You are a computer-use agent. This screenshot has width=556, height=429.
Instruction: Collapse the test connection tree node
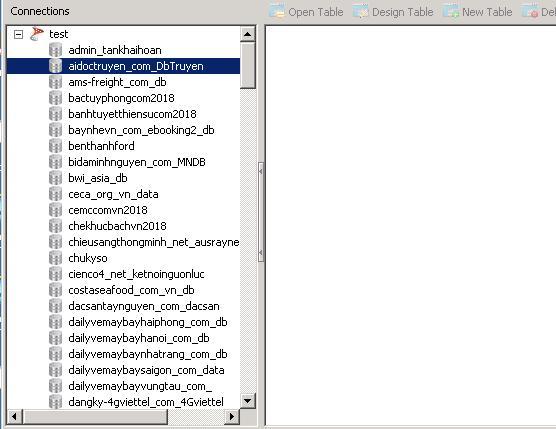click(x=18, y=34)
